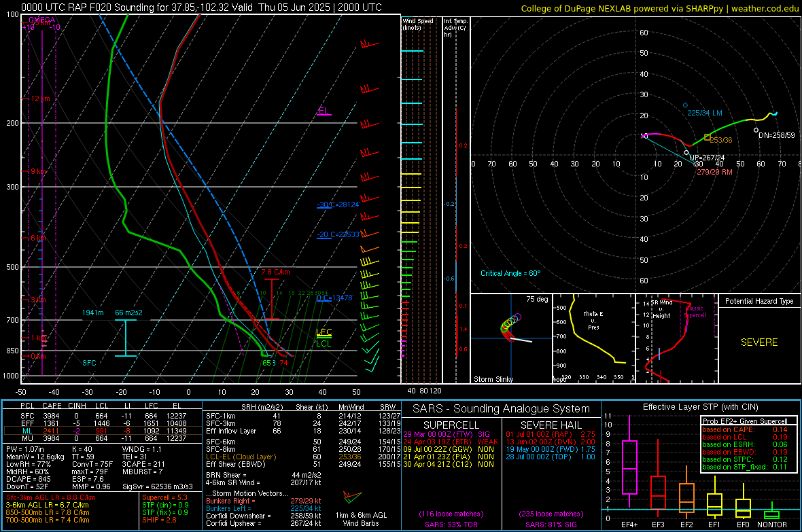The image size is (802, 532).
Task: Click the 'Storm Slinky' panel label
Action: click(x=493, y=379)
